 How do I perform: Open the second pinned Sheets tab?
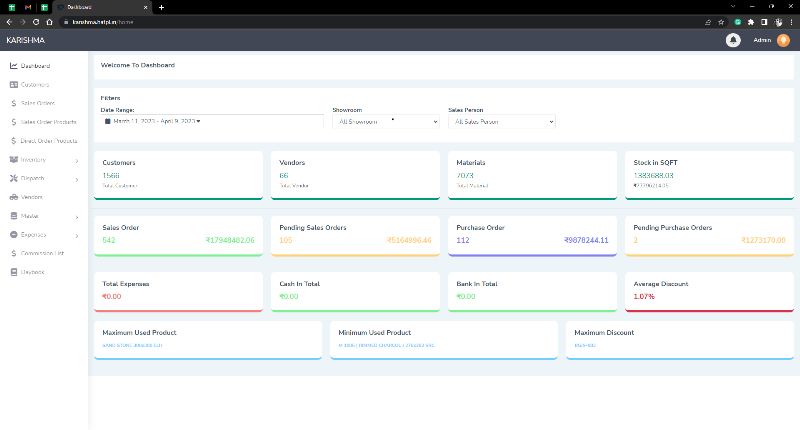44,7
